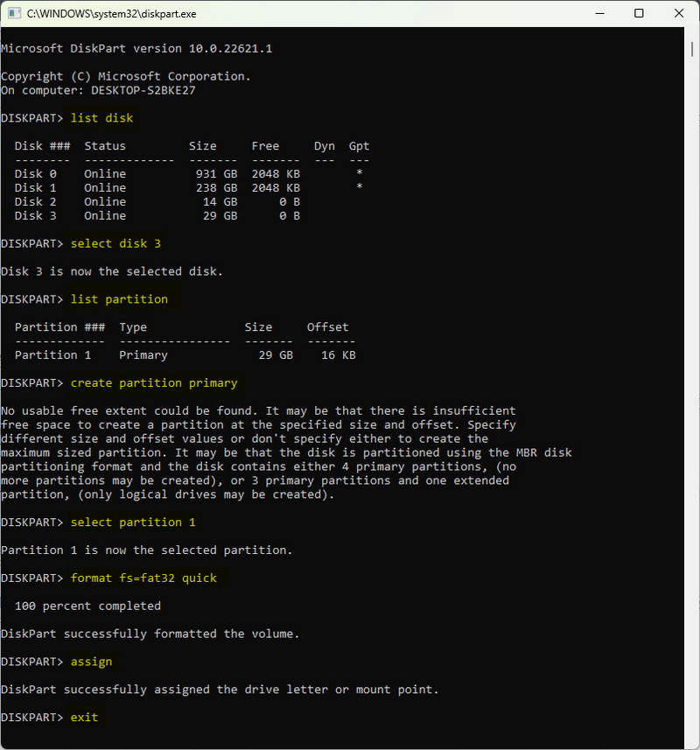Click the '931 GB' size value
Viewport: 700px width, 750px height.
pos(217,173)
